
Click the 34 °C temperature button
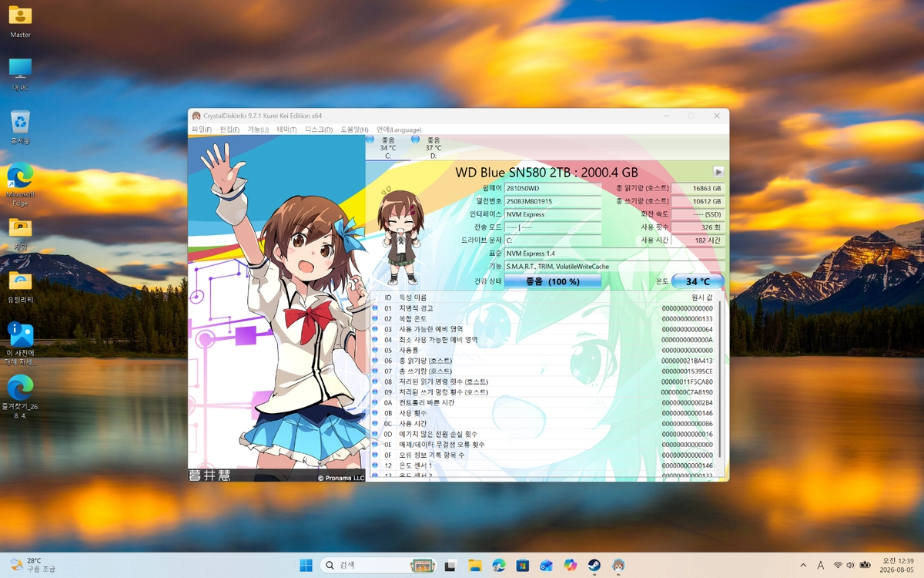tap(698, 281)
